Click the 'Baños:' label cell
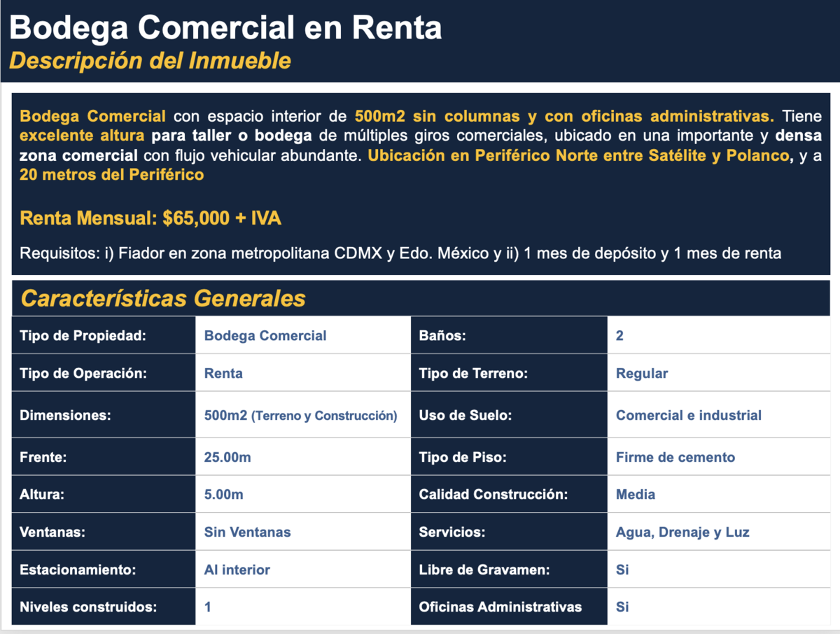Image resolution: width=840 pixels, height=634 pixels. [x=442, y=335]
